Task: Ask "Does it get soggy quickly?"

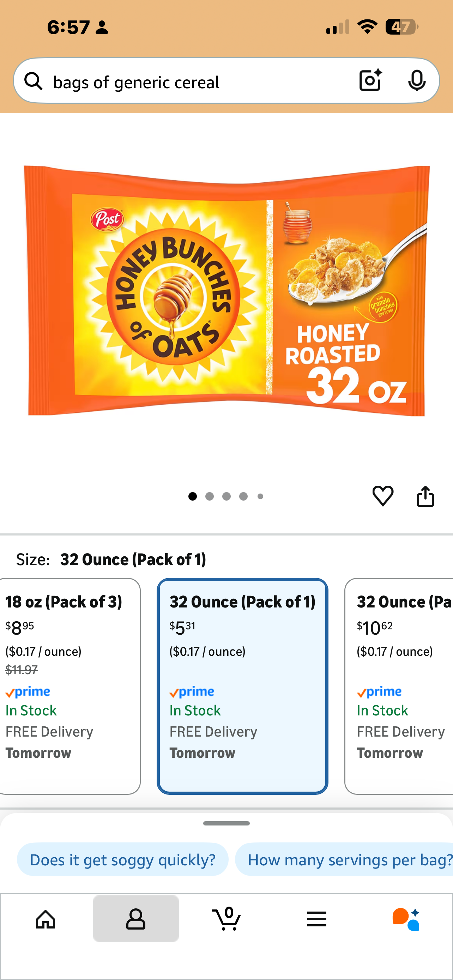Action: (x=122, y=860)
